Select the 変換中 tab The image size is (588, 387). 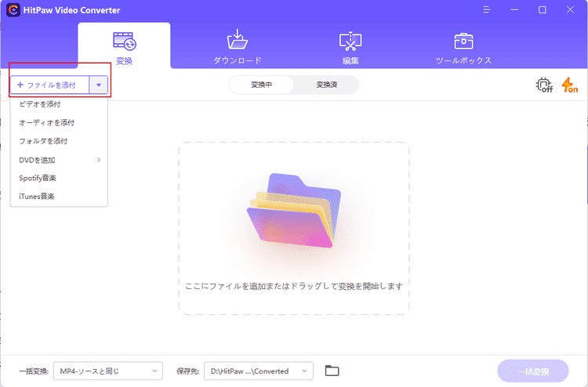261,85
